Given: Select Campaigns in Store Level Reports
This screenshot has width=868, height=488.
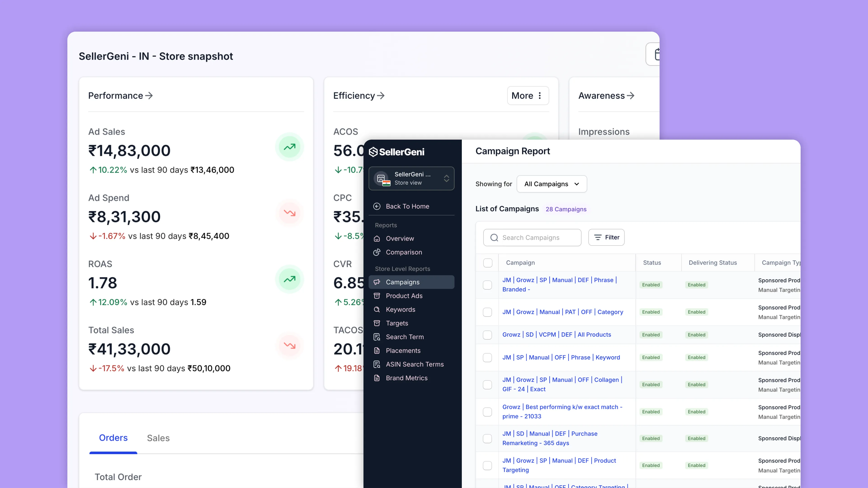Looking at the screenshot, I should pyautogui.click(x=411, y=282).
